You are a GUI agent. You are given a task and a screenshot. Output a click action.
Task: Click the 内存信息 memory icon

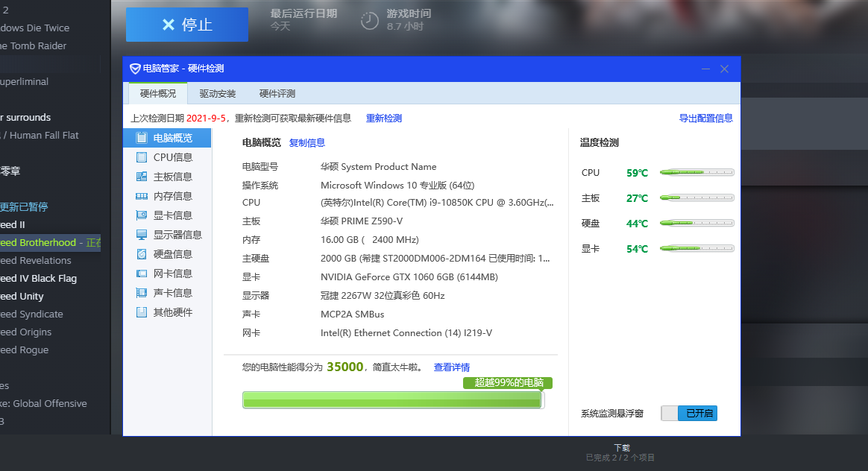pyautogui.click(x=142, y=196)
